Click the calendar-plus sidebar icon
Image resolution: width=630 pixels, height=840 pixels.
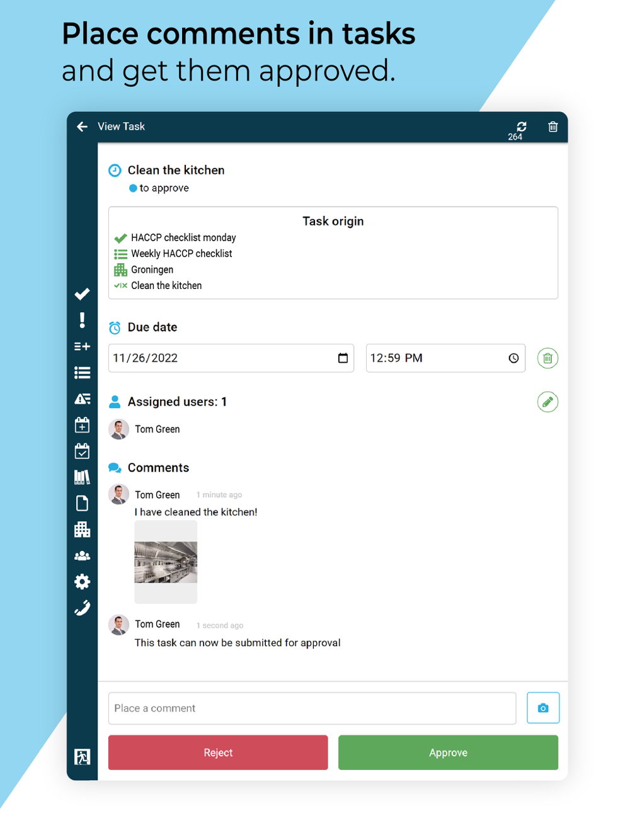coord(82,425)
